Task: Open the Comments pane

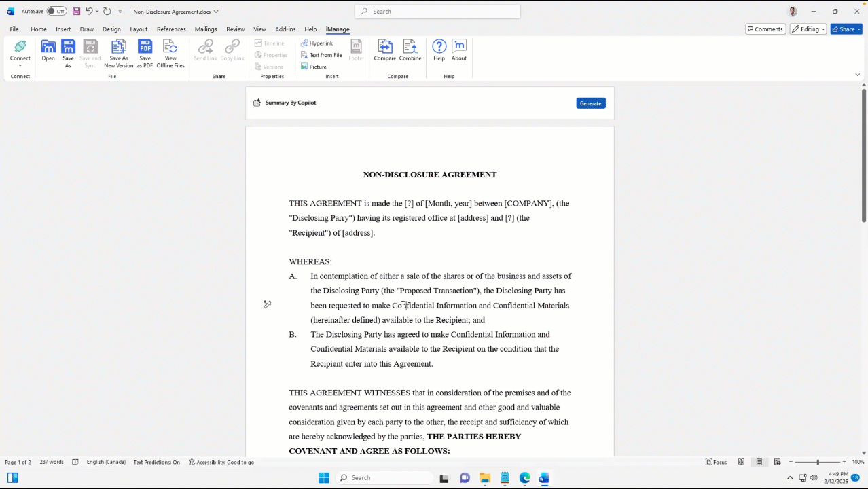Action: [765, 29]
